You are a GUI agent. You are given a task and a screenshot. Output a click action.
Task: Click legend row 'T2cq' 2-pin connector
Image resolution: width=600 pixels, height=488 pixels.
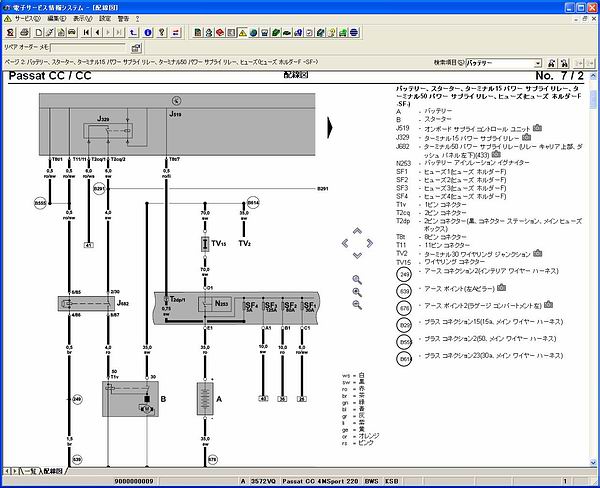coord(431,212)
